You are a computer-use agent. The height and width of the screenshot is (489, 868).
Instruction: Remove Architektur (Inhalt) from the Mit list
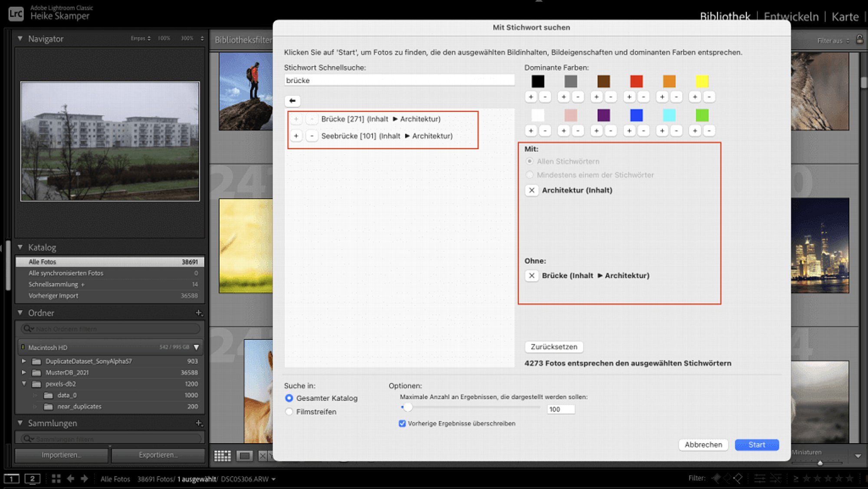pyautogui.click(x=532, y=190)
